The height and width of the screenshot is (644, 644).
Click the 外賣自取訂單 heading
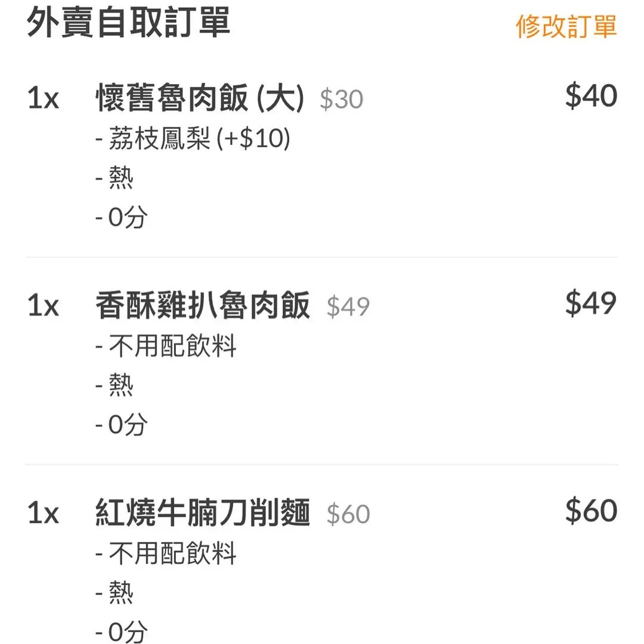[128, 23]
